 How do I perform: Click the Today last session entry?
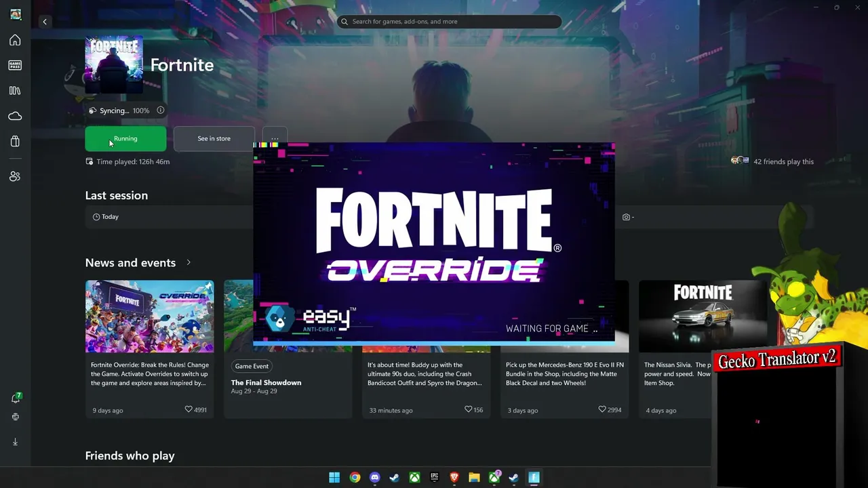click(x=106, y=217)
